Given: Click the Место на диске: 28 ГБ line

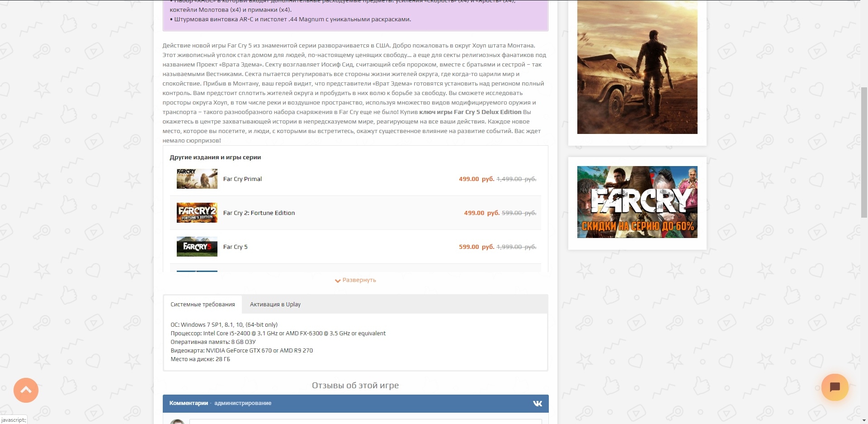Looking at the screenshot, I should click(x=200, y=359).
